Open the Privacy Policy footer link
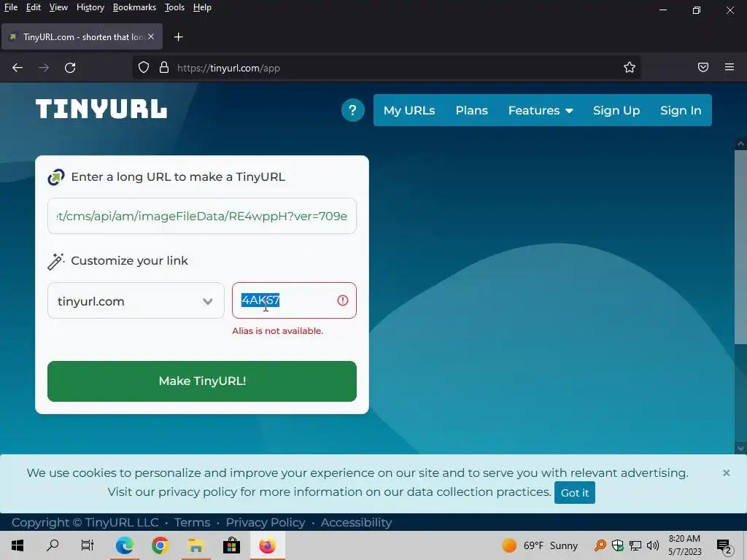 [x=266, y=522]
